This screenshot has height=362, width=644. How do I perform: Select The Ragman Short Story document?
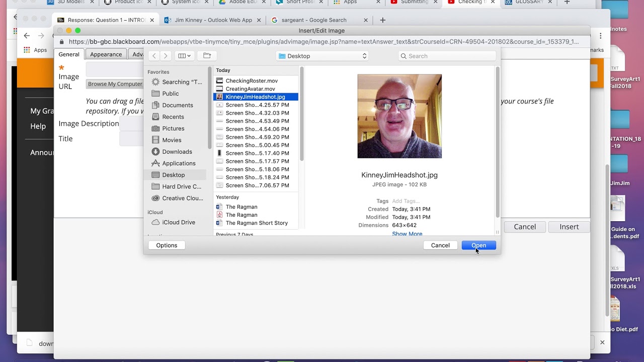click(256, 223)
